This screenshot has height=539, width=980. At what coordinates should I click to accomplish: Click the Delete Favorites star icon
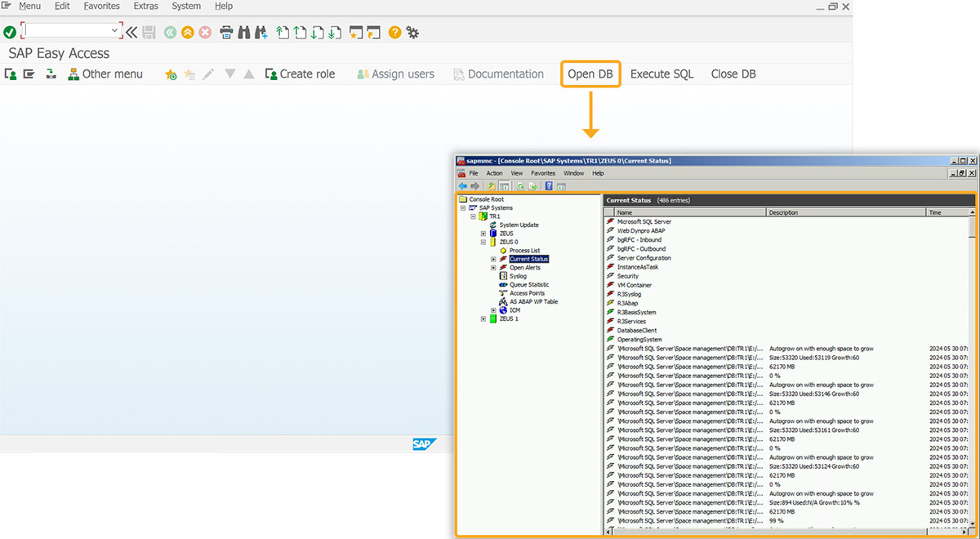pyautogui.click(x=189, y=74)
